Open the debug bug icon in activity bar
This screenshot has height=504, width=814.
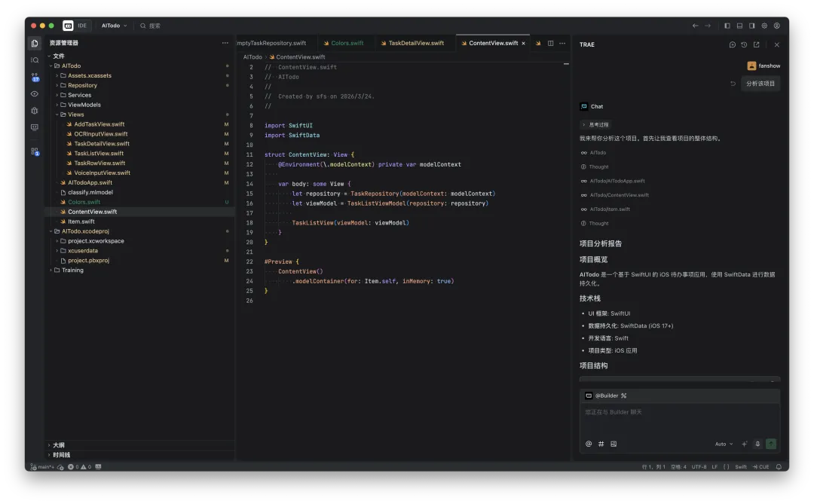35,111
